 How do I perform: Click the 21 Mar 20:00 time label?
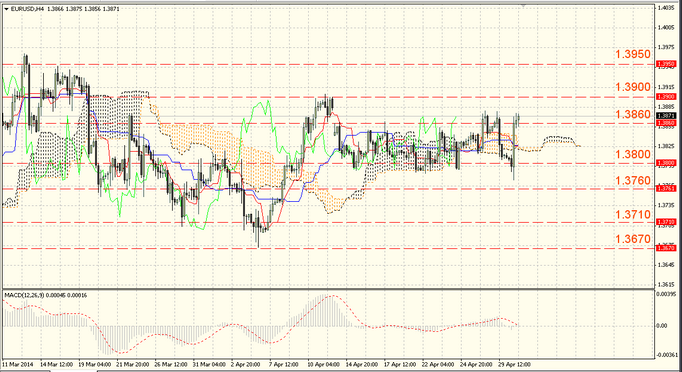(133, 364)
